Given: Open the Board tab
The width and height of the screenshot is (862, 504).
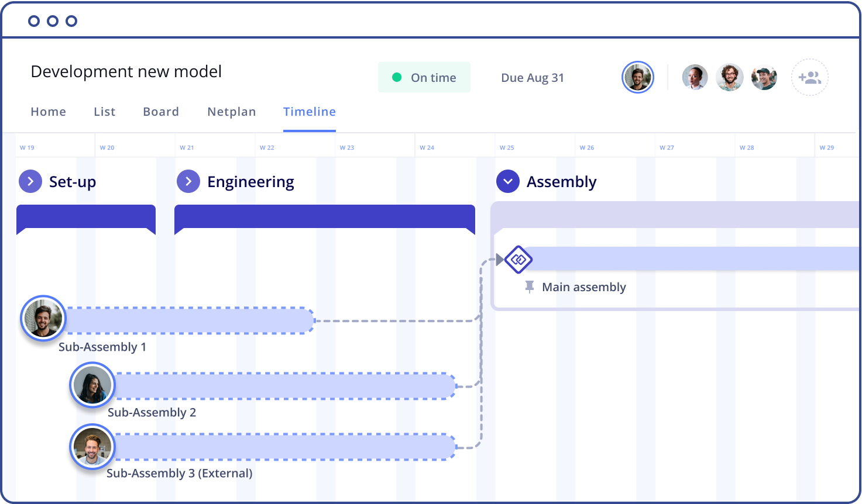Looking at the screenshot, I should [161, 112].
